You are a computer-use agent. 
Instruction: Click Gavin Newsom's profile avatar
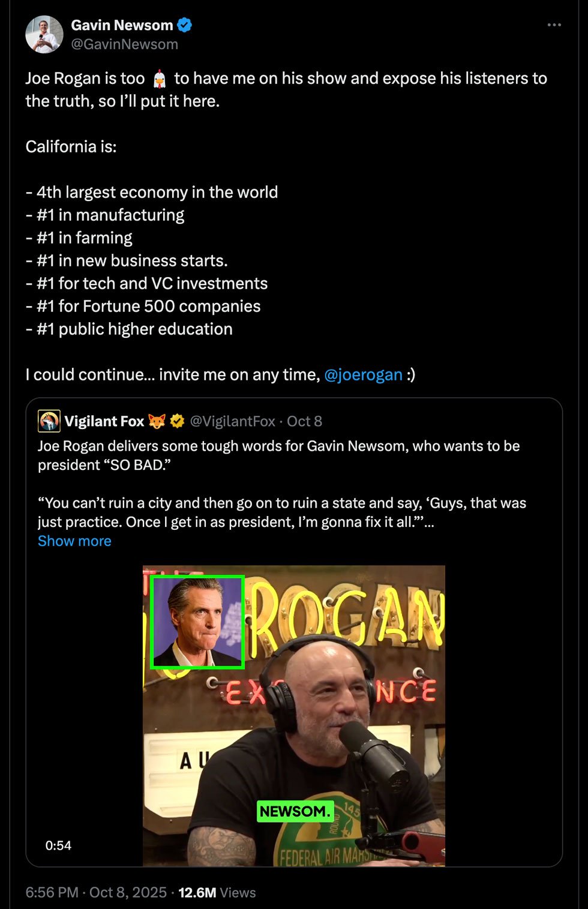44,35
